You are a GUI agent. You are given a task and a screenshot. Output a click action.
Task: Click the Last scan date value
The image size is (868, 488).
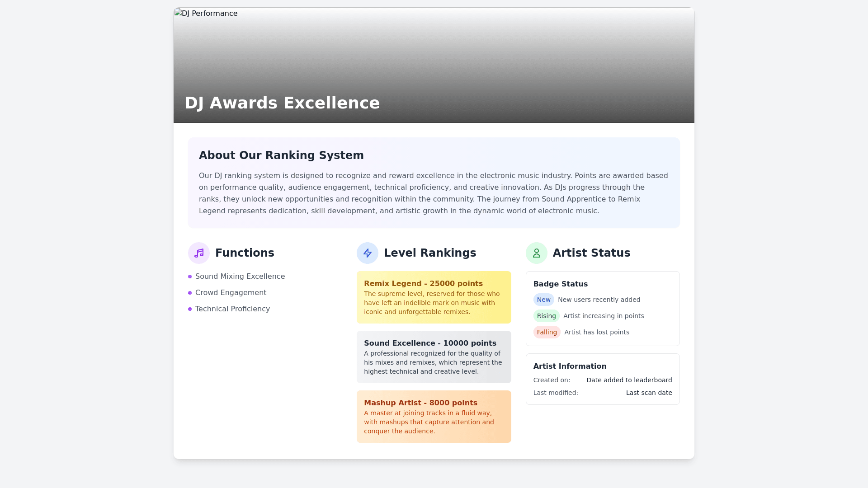click(649, 393)
